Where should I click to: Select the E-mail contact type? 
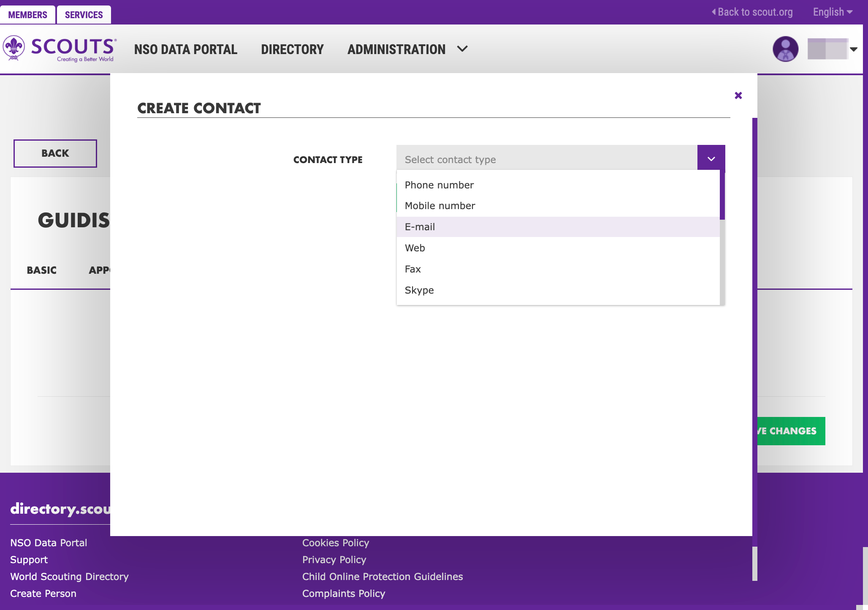coord(558,227)
